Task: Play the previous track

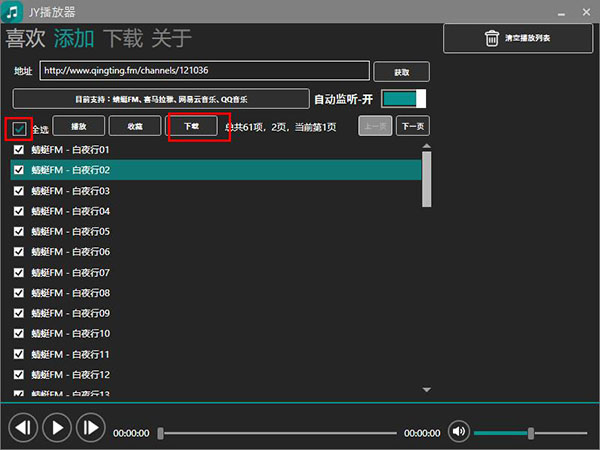Action: [x=23, y=427]
